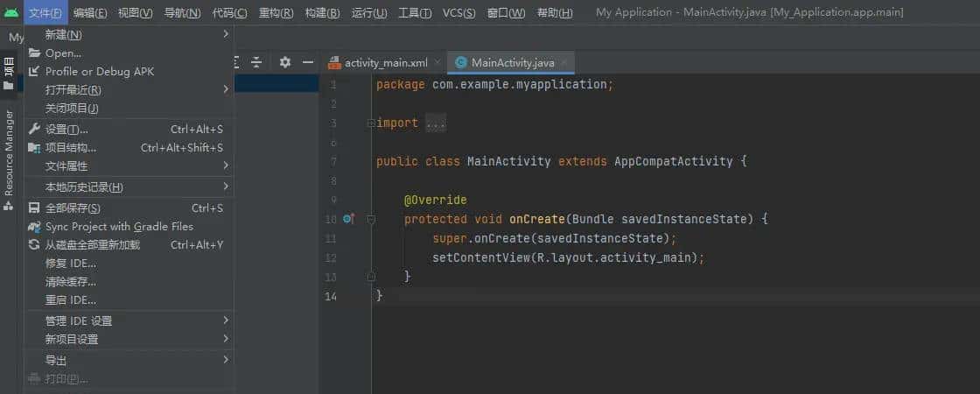Close the activity_main.xml tab
The image size is (980, 394).
click(437, 62)
